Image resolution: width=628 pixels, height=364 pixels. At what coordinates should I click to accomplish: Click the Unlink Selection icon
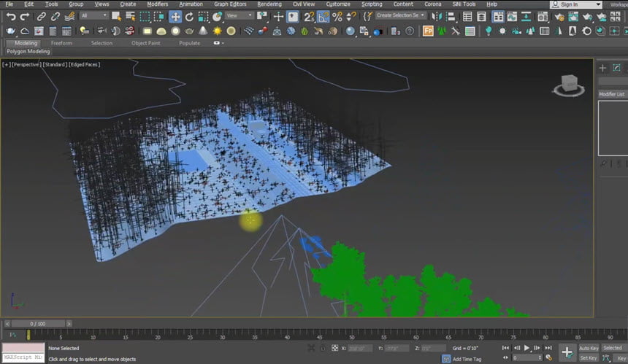[55, 17]
